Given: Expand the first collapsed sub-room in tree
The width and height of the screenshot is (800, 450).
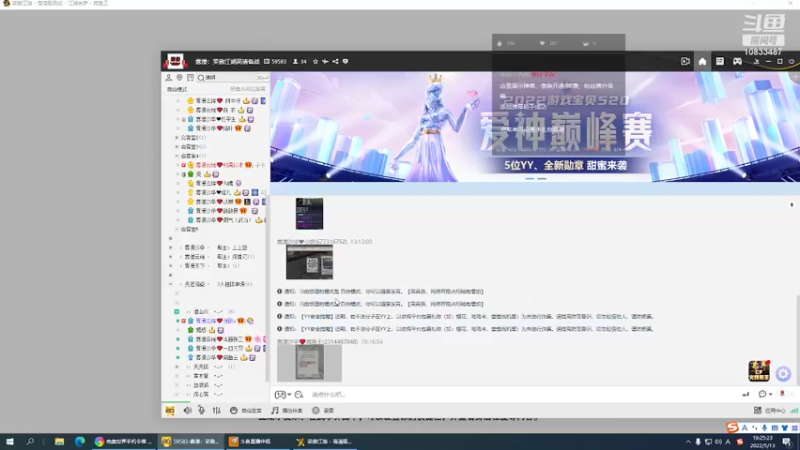Looking at the screenshot, I should pos(177,138).
